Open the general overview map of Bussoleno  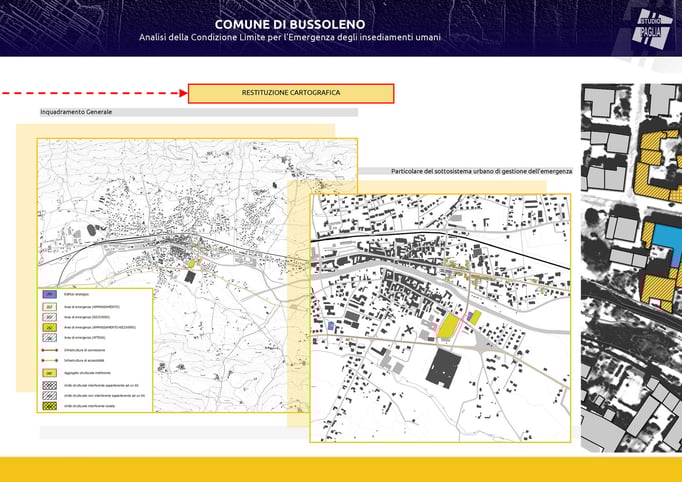[x=197, y=275]
